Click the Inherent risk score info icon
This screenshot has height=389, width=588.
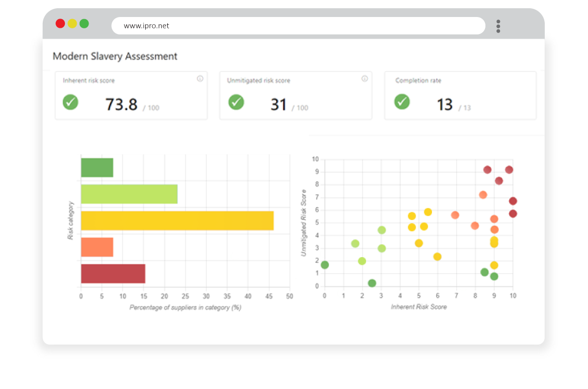(200, 78)
